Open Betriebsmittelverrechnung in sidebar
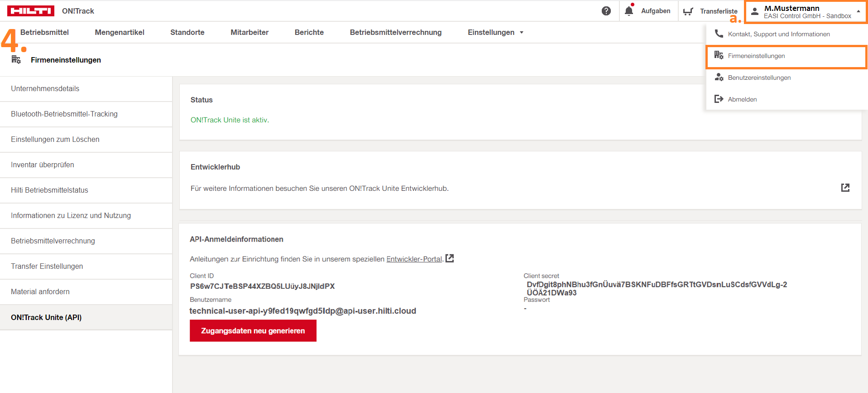This screenshot has height=393, width=868. (86, 241)
